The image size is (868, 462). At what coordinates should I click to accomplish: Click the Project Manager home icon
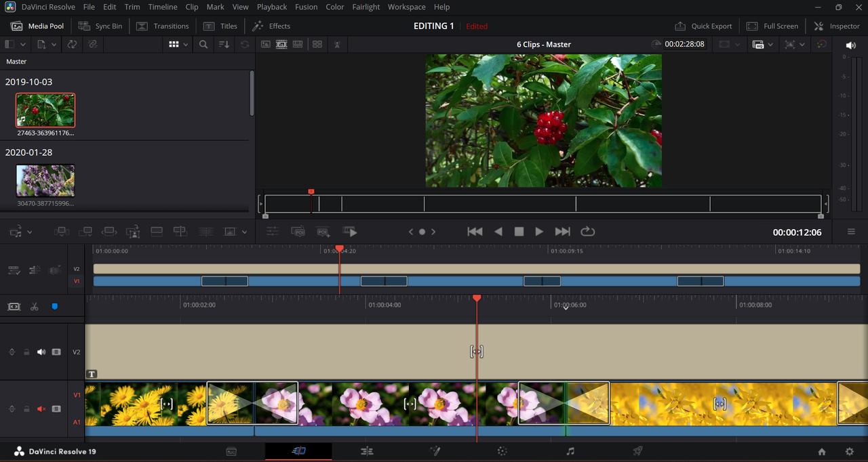coord(822,451)
